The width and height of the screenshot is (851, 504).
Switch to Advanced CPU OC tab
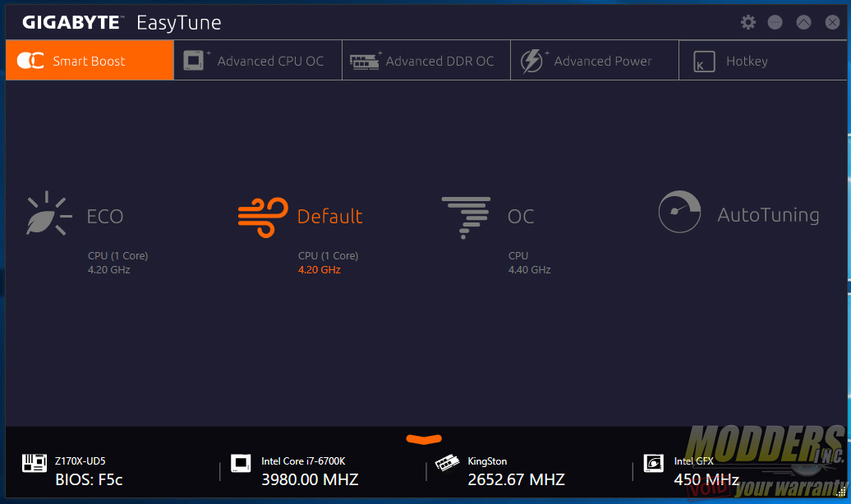tap(258, 60)
